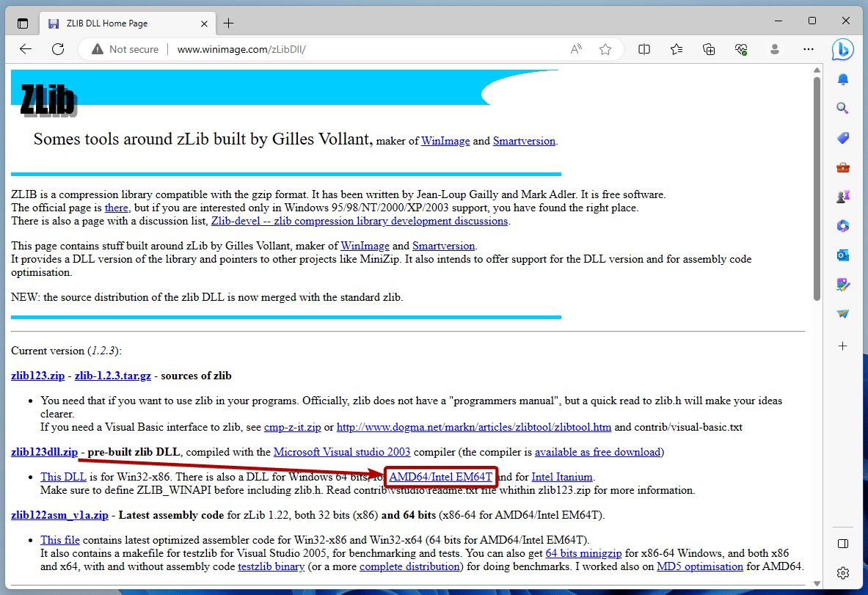Toggle split screen view

pos(643,49)
